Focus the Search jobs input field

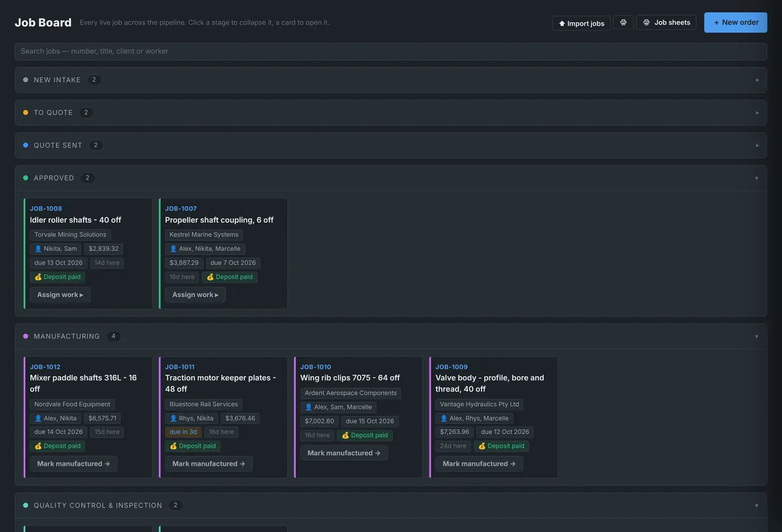click(x=391, y=51)
